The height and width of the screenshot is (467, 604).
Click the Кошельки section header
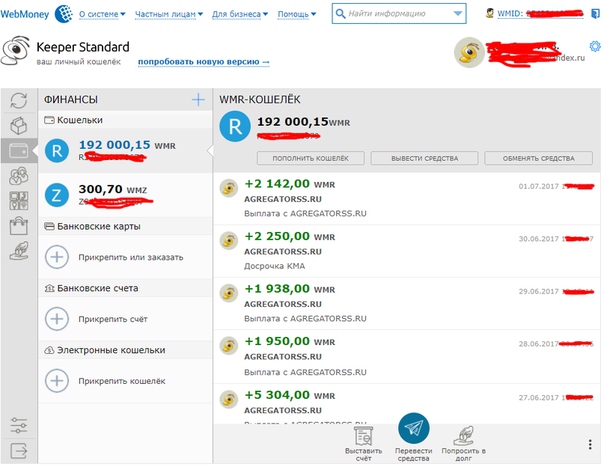point(125,120)
